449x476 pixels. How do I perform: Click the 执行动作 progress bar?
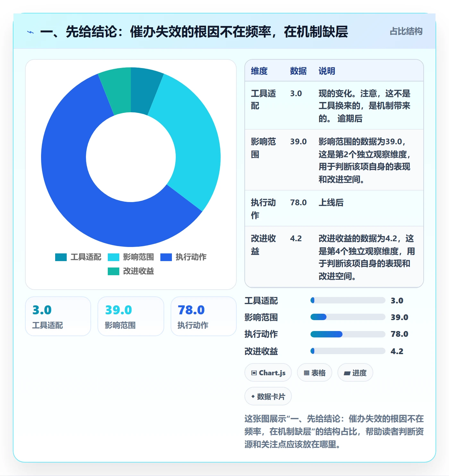pos(348,334)
